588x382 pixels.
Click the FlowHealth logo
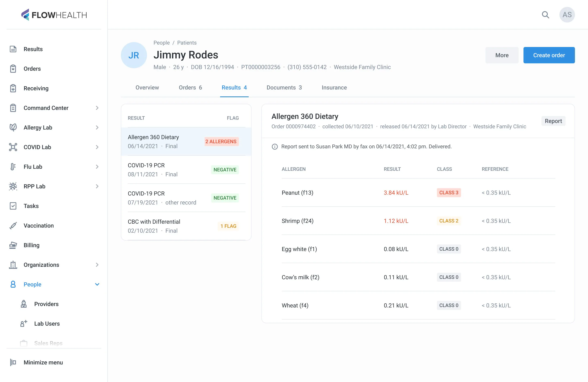pyautogui.click(x=54, y=15)
